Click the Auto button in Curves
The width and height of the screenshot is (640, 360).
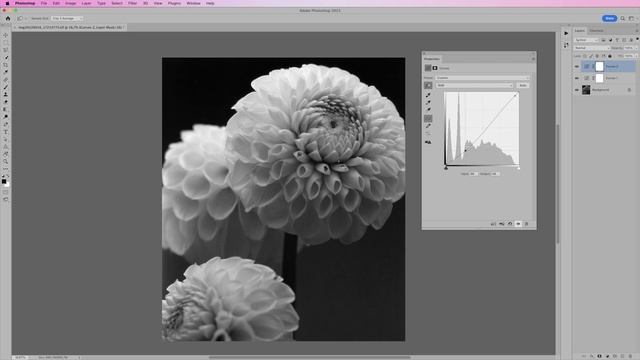[x=523, y=85]
